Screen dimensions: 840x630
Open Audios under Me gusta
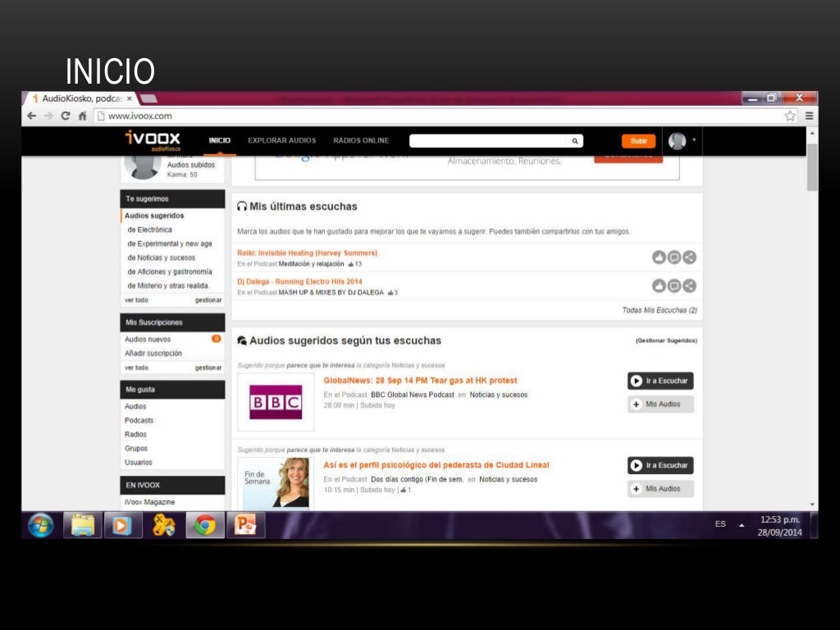pyautogui.click(x=135, y=406)
